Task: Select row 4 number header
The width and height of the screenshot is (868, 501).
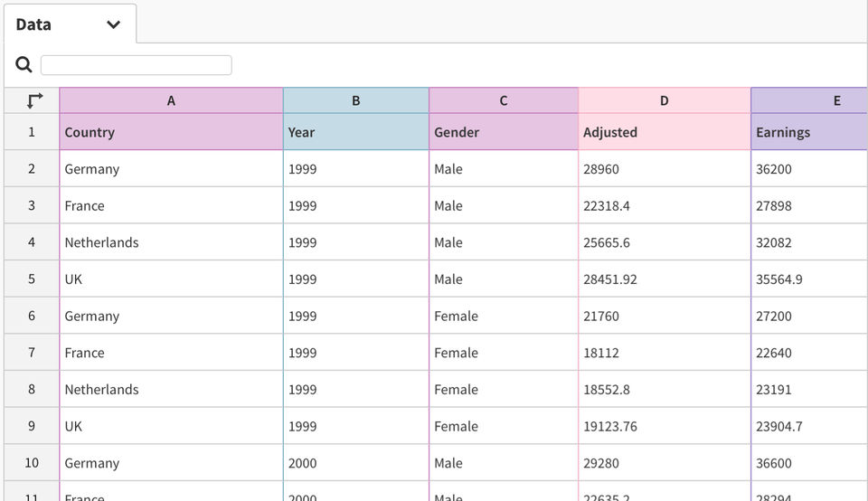Action: click(x=32, y=242)
